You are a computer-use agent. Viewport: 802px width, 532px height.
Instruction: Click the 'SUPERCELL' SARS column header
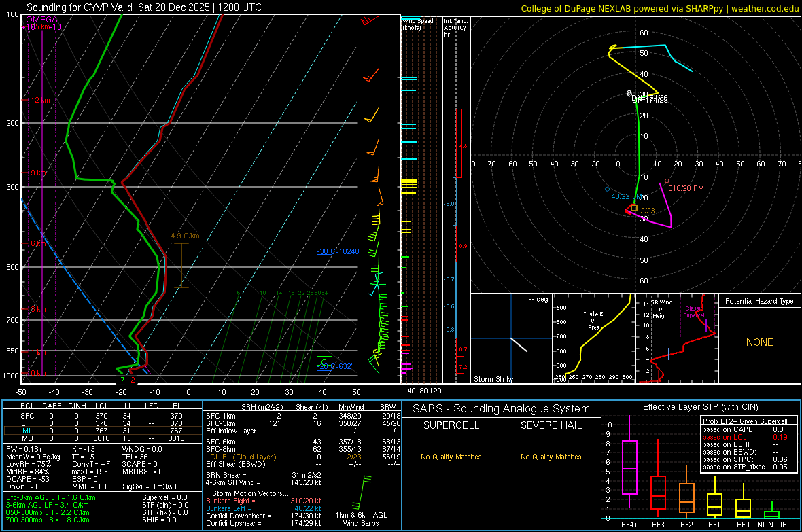[x=451, y=425]
